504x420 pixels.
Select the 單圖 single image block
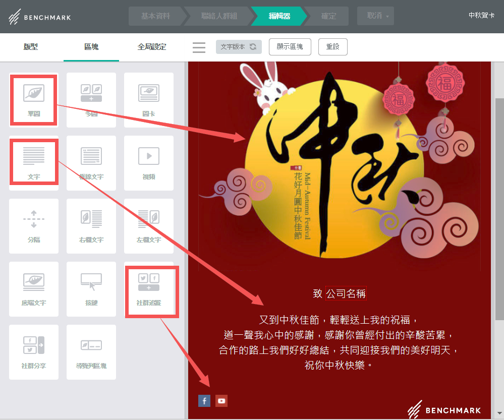pyautogui.click(x=34, y=99)
